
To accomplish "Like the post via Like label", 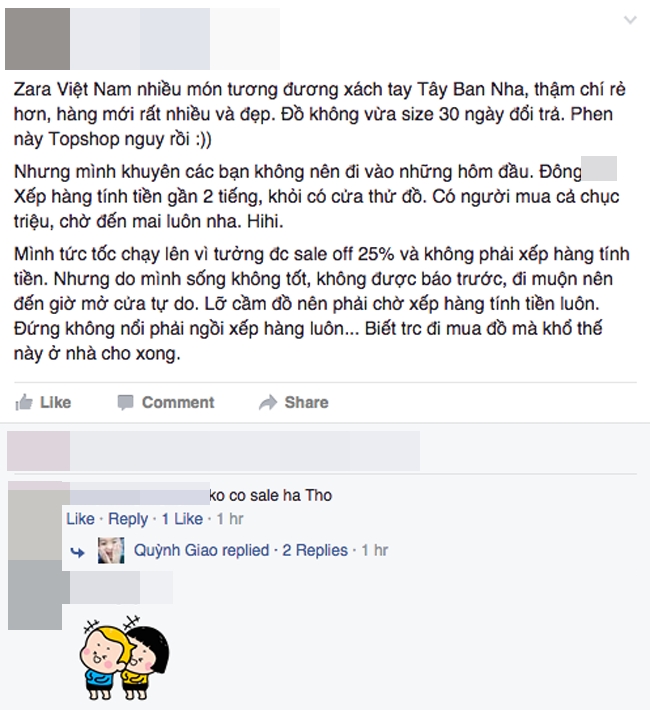I will click(x=55, y=402).
